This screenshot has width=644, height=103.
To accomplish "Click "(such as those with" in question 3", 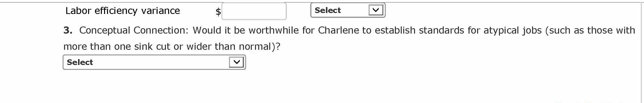I will 590,30.
